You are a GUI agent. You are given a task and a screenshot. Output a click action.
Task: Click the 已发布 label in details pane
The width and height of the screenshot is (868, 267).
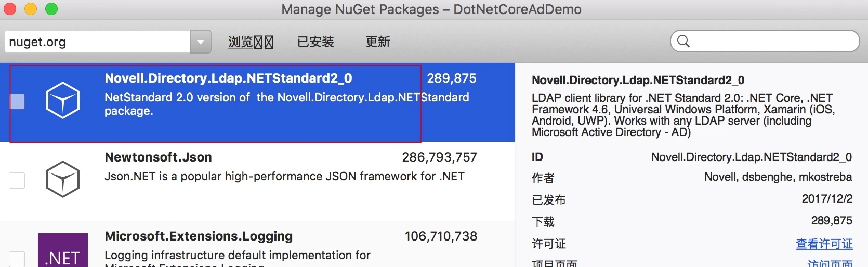coord(549,200)
